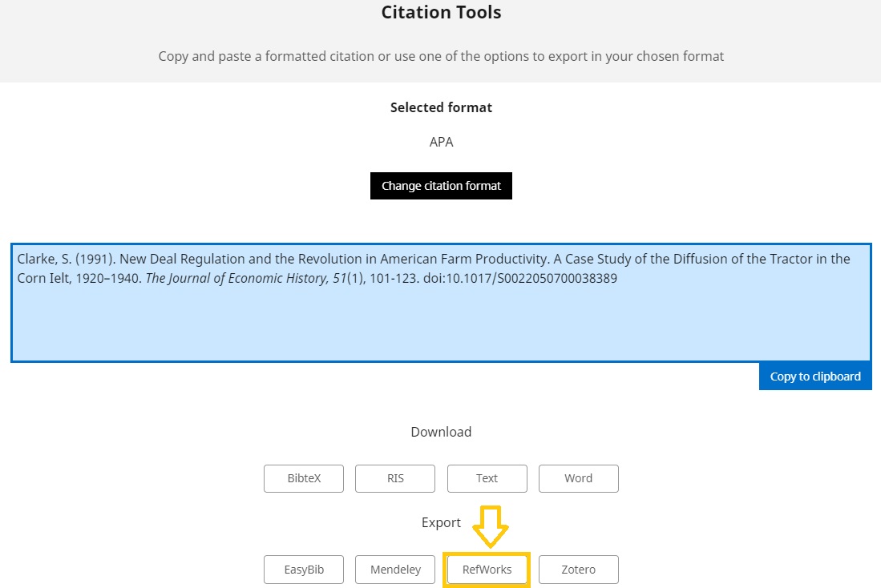Export the citation to Zotero
This screenshot has width=881, height=588.
578,570
